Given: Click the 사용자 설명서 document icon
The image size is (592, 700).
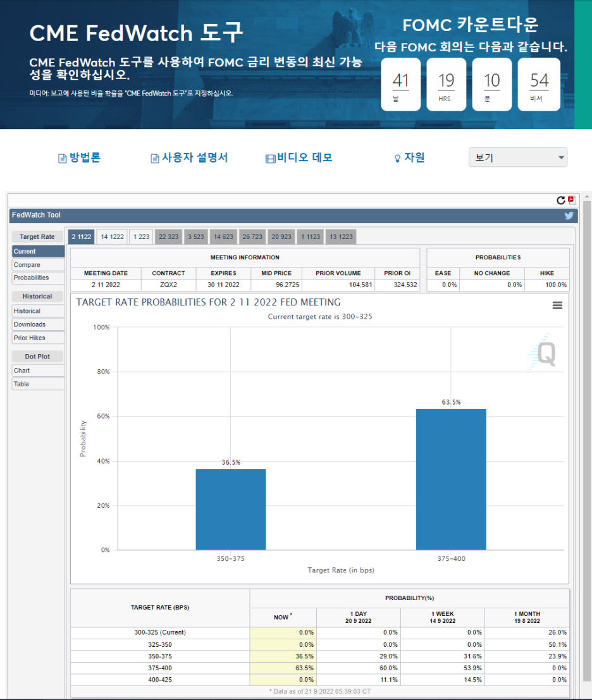Looking at the screenshot, I should tap(154, 159).
